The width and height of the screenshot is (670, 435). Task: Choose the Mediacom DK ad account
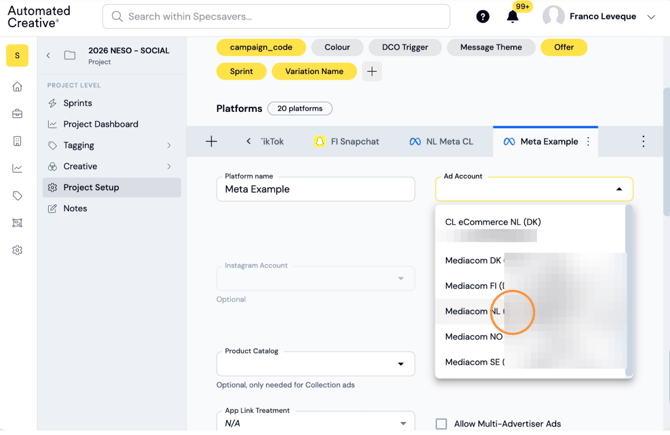coord(530,260)
